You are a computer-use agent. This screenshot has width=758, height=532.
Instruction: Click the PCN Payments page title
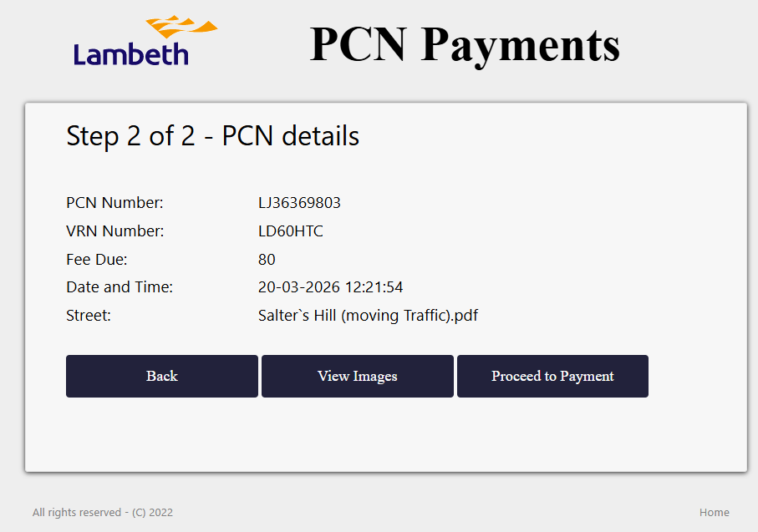click(x=465, y=43)
